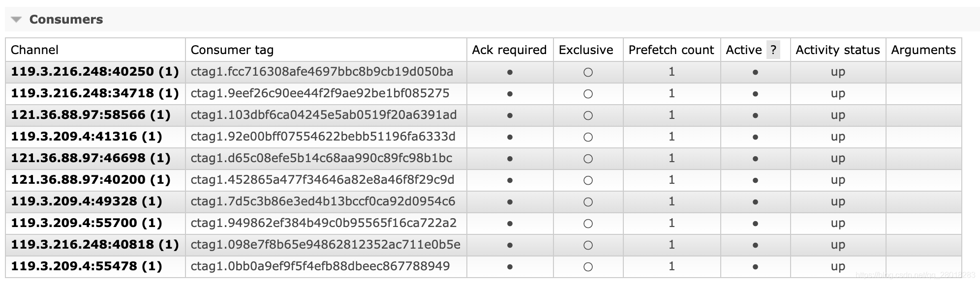Open channel 121.36.88.97:46698 (1)

pos(91,158)
